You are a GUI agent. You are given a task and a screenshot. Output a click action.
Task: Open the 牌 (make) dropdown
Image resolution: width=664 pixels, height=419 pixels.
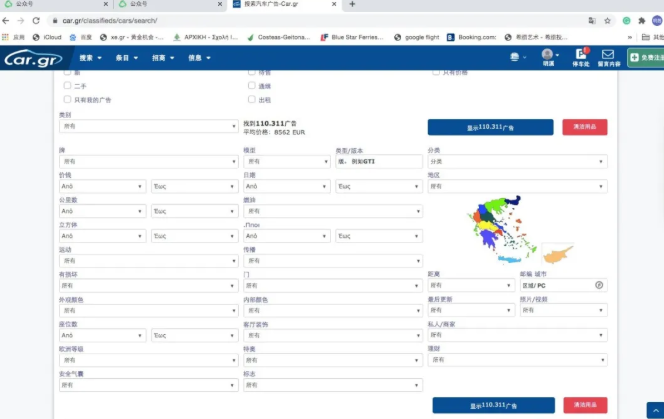click(x=147, y=161)
